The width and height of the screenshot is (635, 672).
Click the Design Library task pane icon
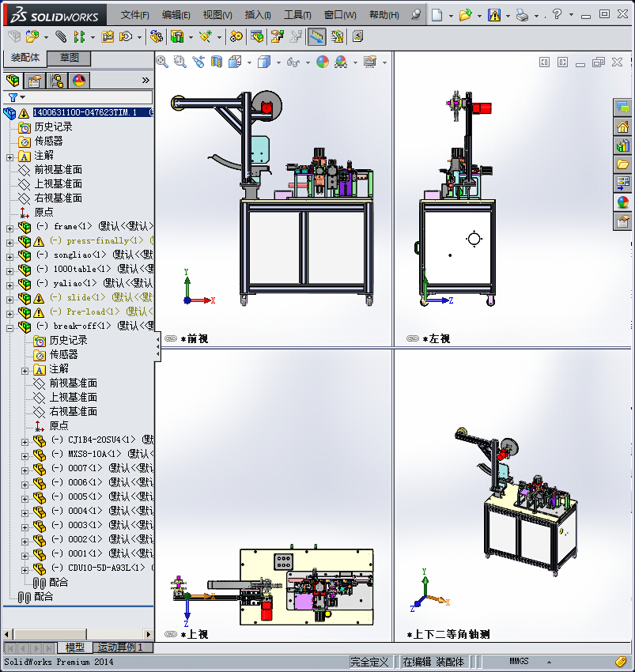tap(622, 145)
